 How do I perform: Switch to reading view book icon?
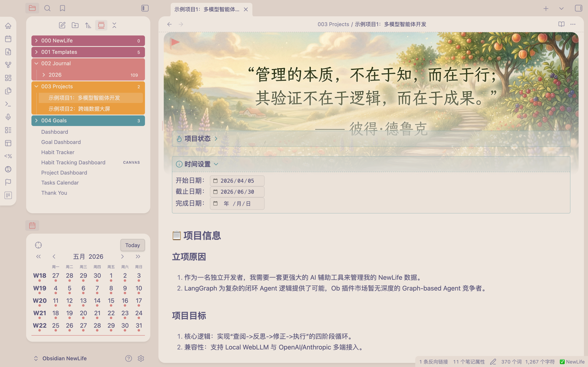pyautogui.click(x=561, y=24)
